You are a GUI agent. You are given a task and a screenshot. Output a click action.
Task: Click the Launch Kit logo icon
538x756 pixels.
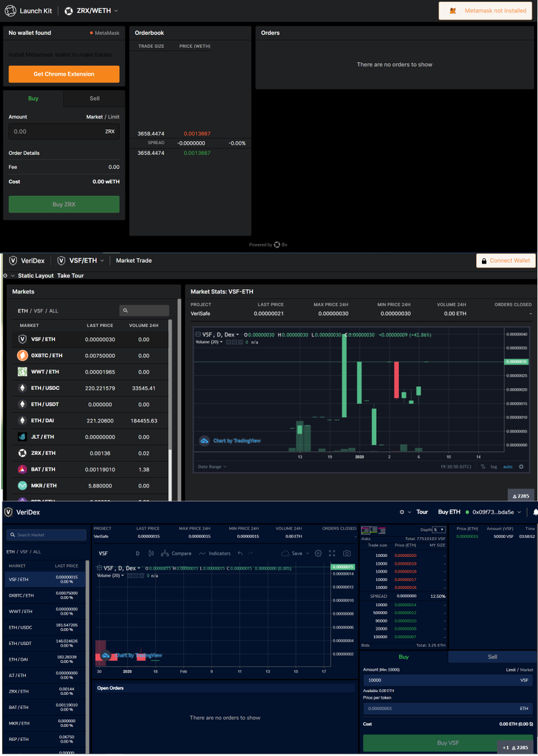click(10, 11)
